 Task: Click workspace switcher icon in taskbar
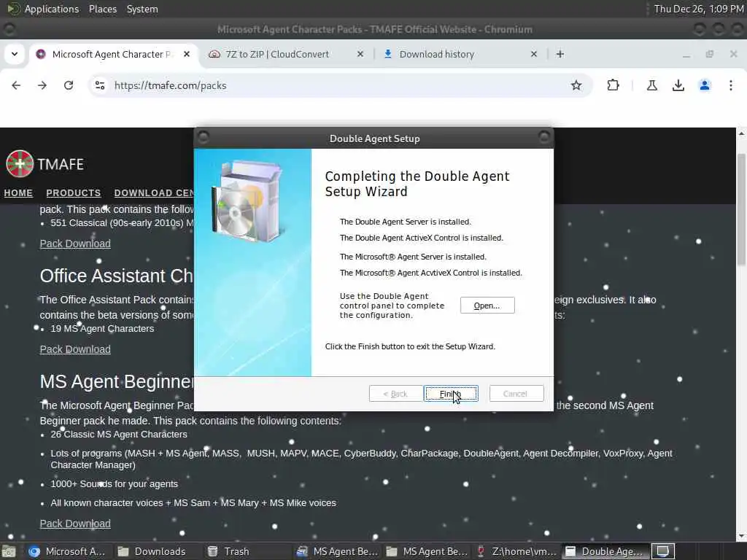pyautogui.click(x=662, y=551)
